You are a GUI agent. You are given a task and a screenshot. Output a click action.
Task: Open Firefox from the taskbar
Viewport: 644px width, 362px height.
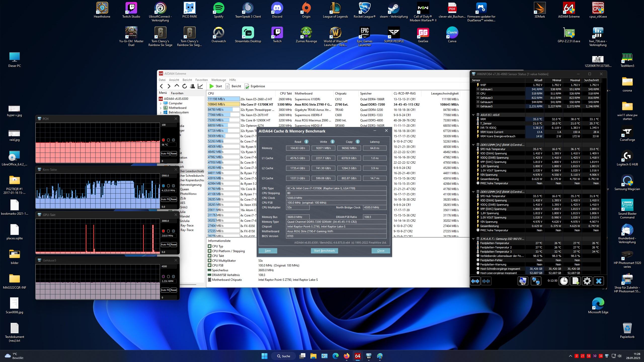[346, 356]
